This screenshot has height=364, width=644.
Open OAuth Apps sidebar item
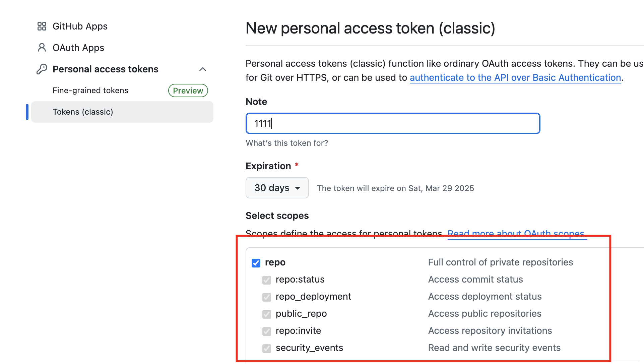tap(78, 48)
